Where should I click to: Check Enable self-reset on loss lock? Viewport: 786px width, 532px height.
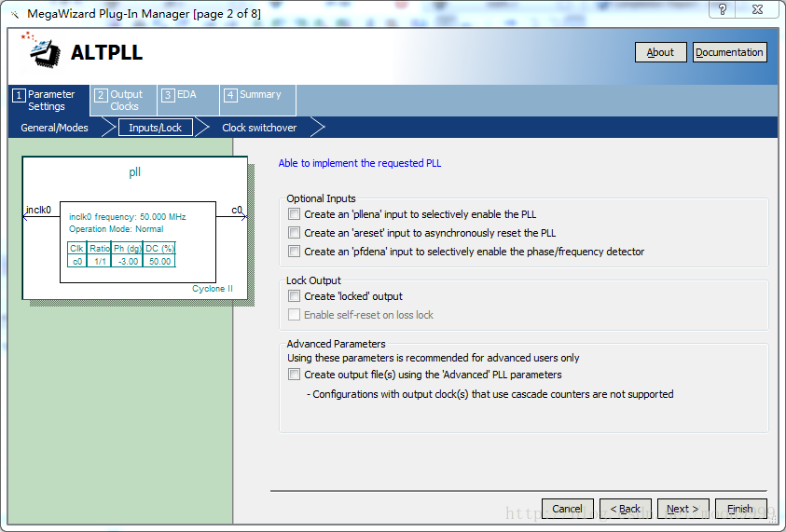pyautogui.click(x=295, y=315)
